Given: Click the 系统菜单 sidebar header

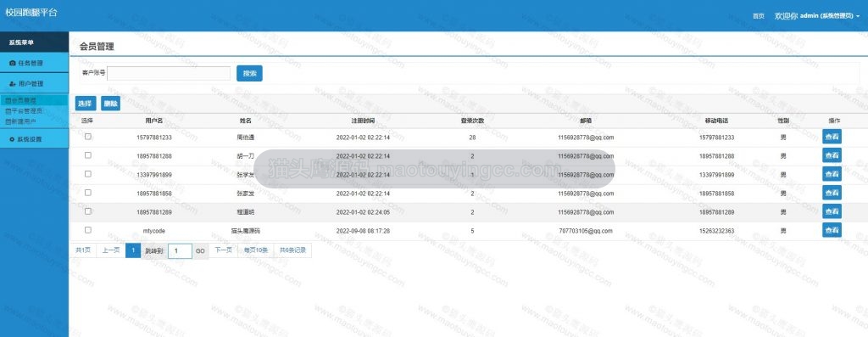Looking at the screenshot, I should 21,42.
